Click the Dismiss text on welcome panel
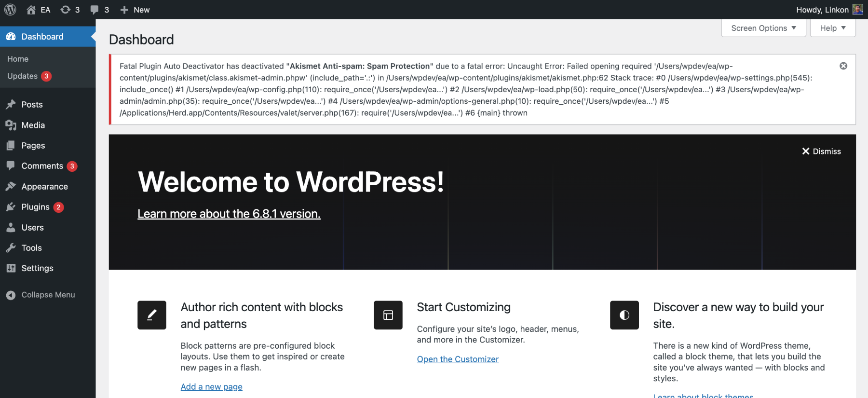The width and height of the screenshot is (868, 398). 827,151
